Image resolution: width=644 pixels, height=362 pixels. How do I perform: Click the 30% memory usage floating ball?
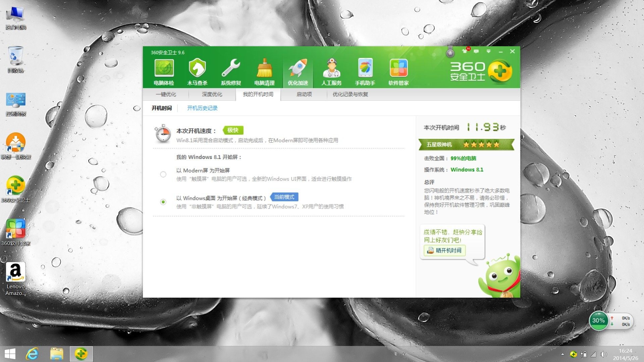[598, 321]
